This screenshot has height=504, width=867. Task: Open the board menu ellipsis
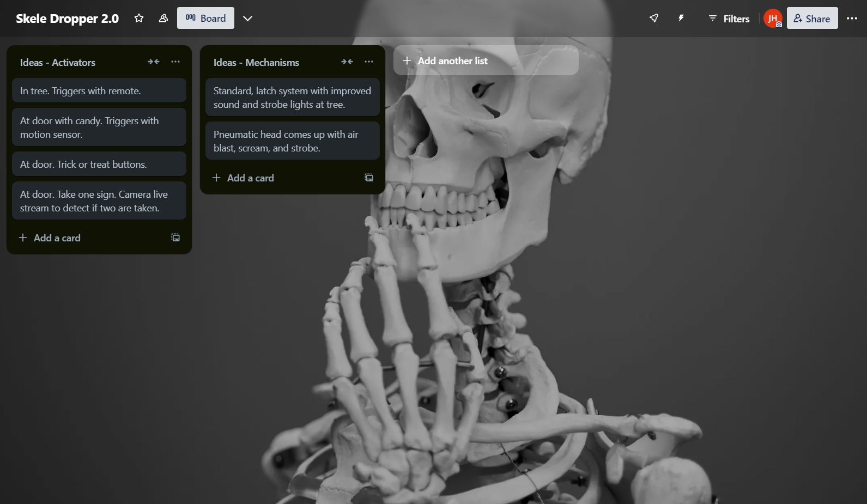(852, 18)
